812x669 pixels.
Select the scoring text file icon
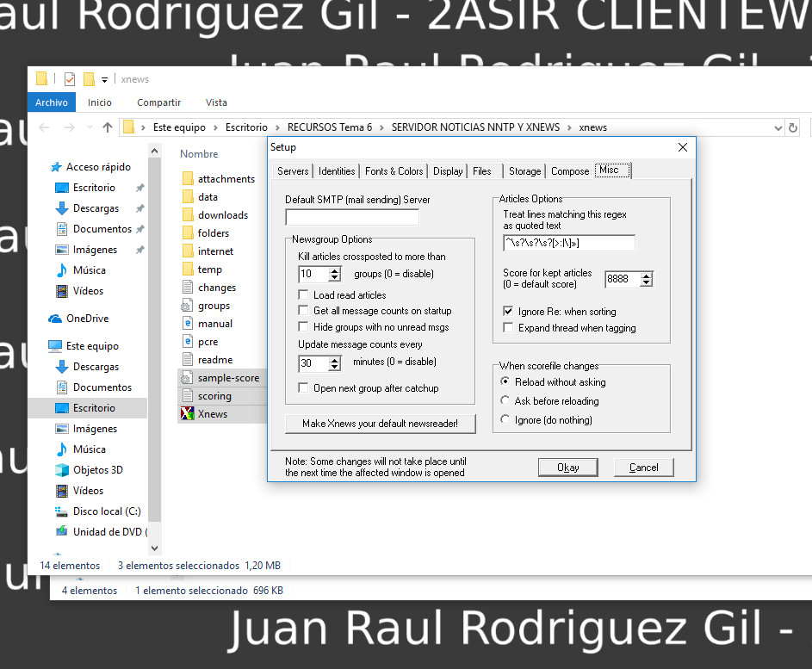pos(188,395)
